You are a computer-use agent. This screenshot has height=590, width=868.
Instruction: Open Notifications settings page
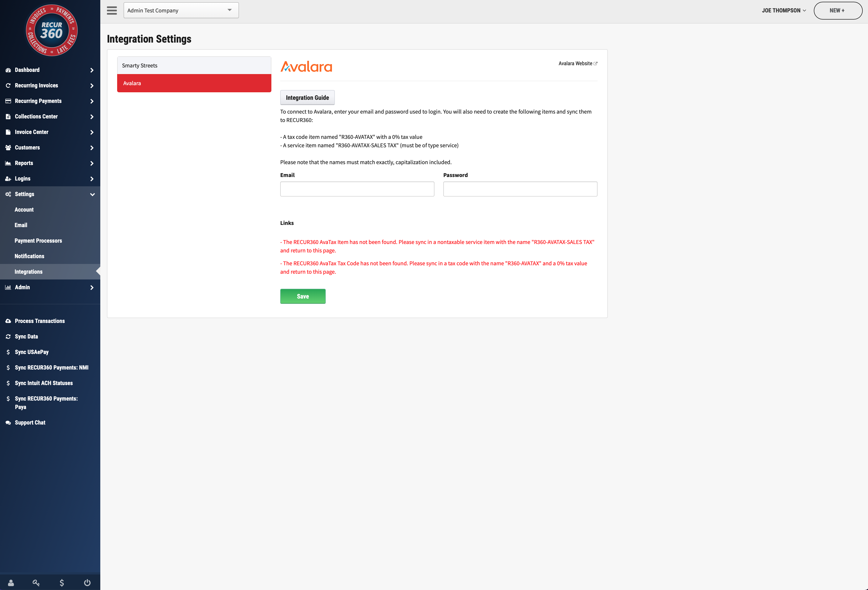coord(29,256)
